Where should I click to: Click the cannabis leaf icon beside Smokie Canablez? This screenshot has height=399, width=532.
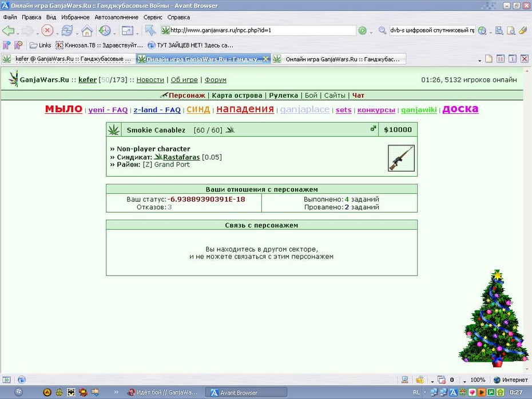[114, 130]
